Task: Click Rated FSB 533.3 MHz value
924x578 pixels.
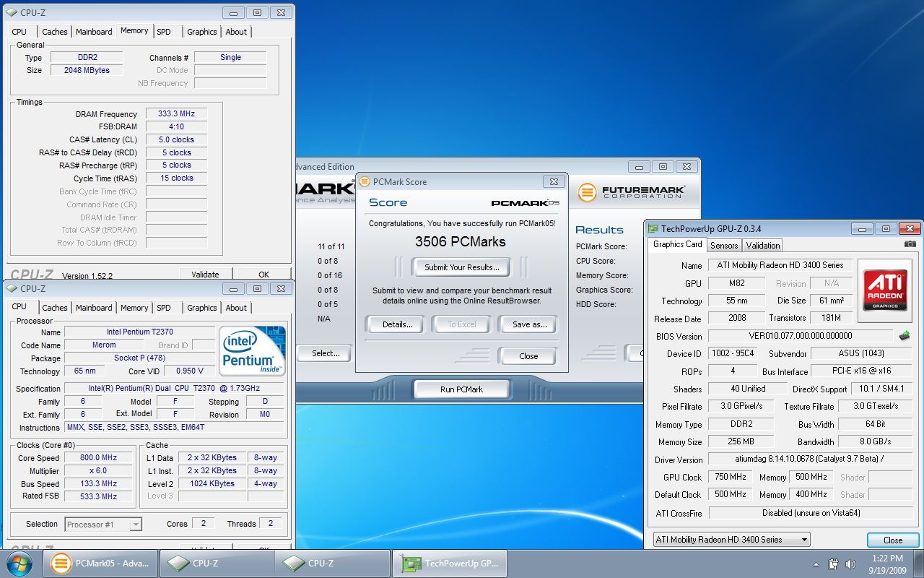Action: pos(99,497)
